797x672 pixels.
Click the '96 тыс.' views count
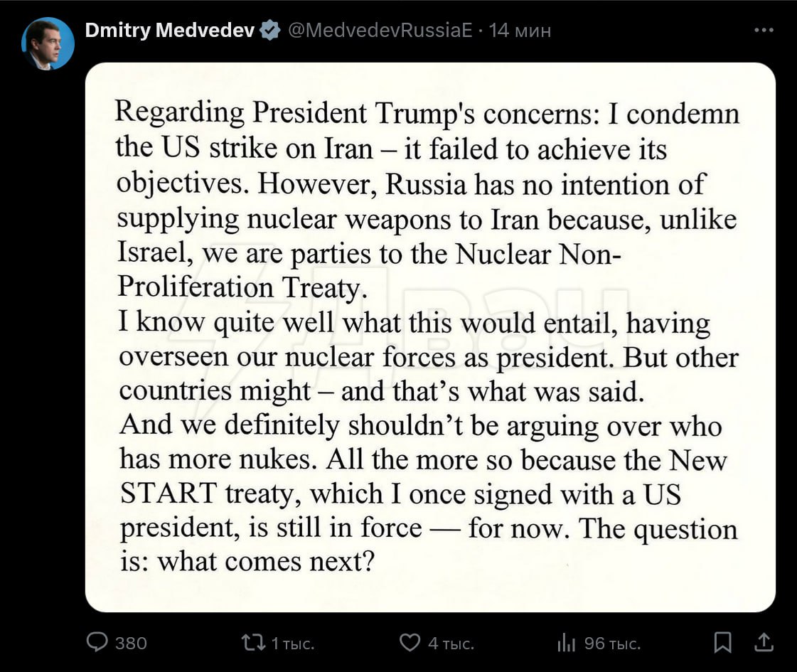click(612, 644)
